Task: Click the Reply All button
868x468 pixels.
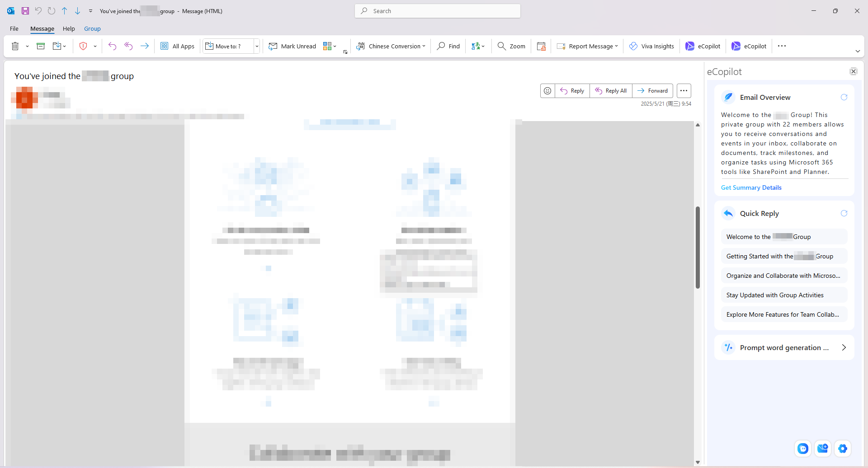Action: click(611, 90)
